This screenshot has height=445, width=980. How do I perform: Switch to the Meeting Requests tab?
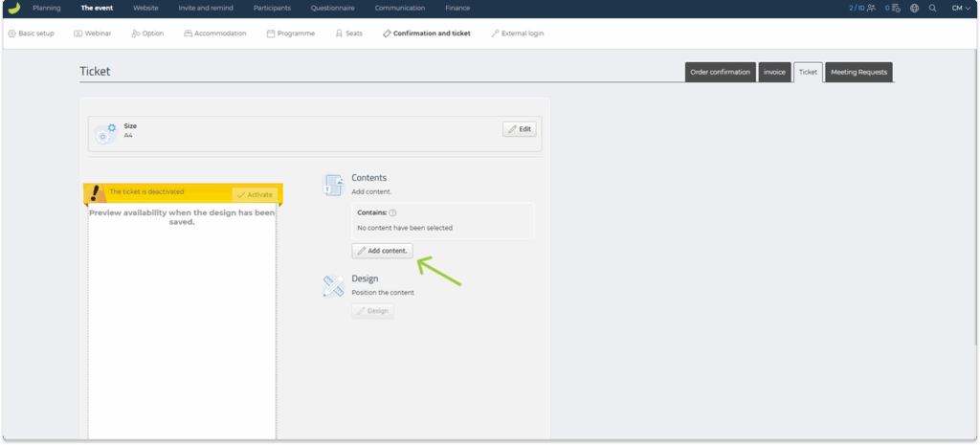[x=858, y=72]
